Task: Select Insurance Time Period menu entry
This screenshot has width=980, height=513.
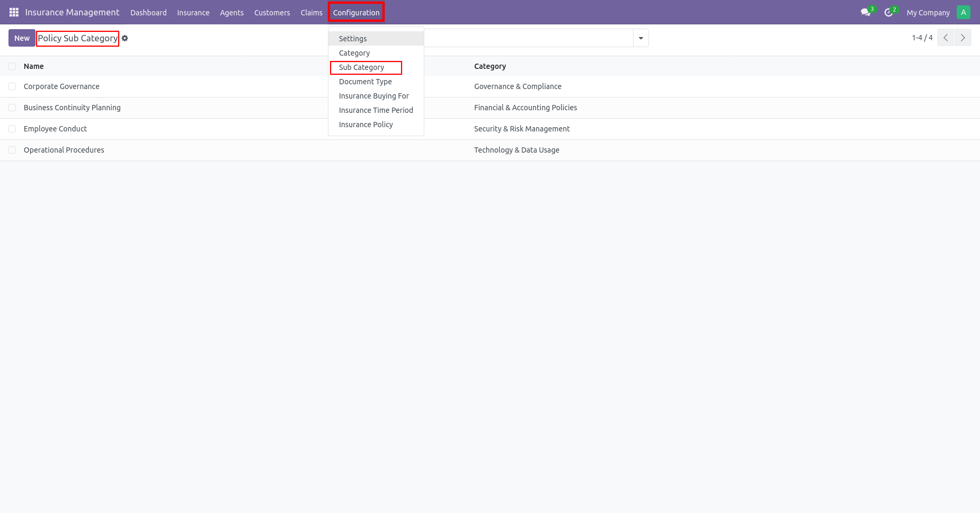Action: (376, 110)
